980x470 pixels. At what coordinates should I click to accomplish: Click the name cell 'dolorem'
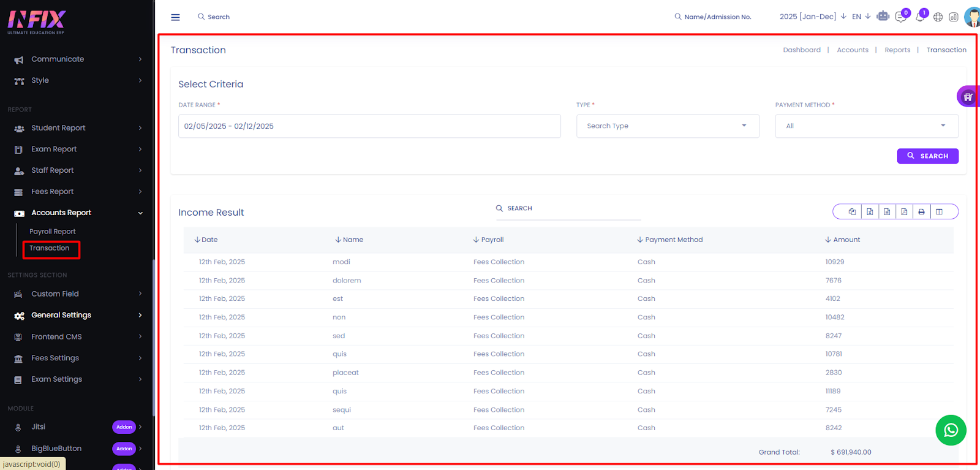[x=347, y=281]
